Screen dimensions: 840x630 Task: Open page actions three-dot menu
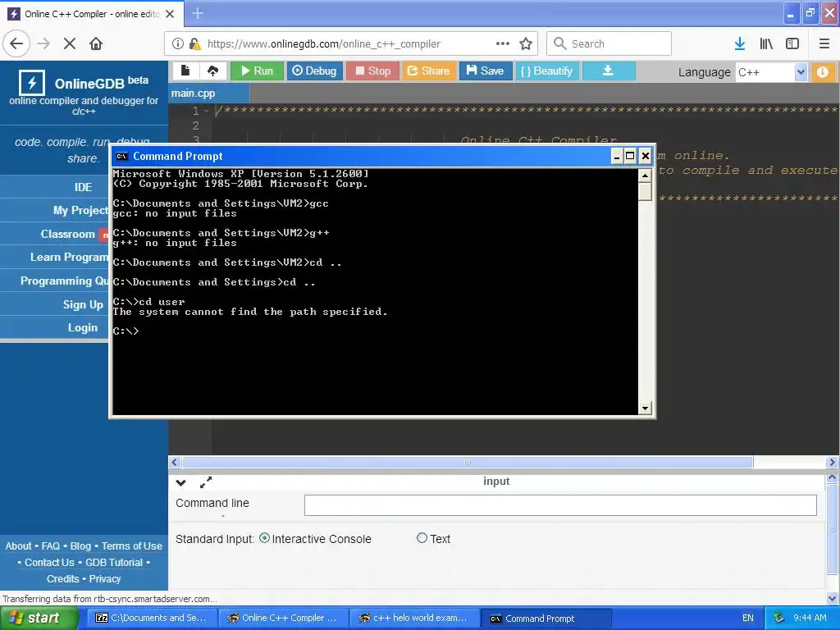[x=503, y=43]
